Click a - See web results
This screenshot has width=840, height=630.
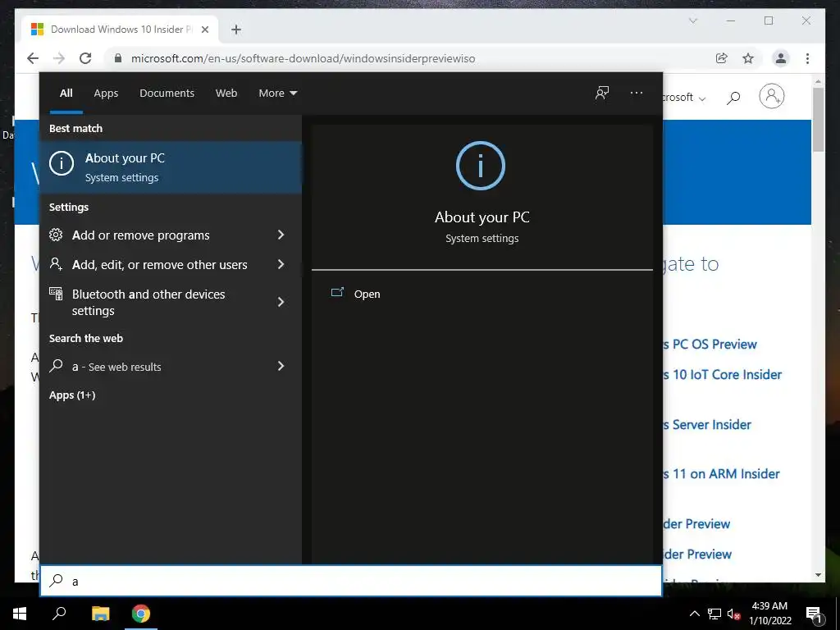click(x=171, y=367)
